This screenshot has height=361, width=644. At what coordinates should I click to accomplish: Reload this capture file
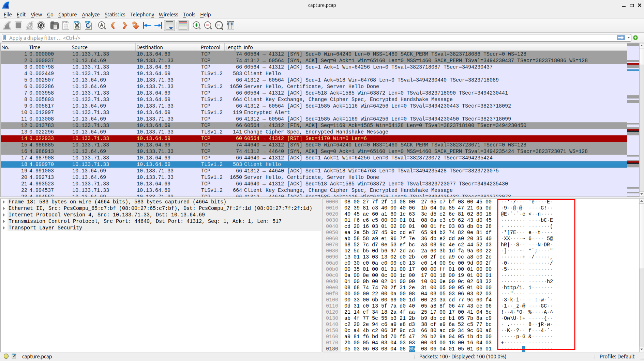point(88,26)
